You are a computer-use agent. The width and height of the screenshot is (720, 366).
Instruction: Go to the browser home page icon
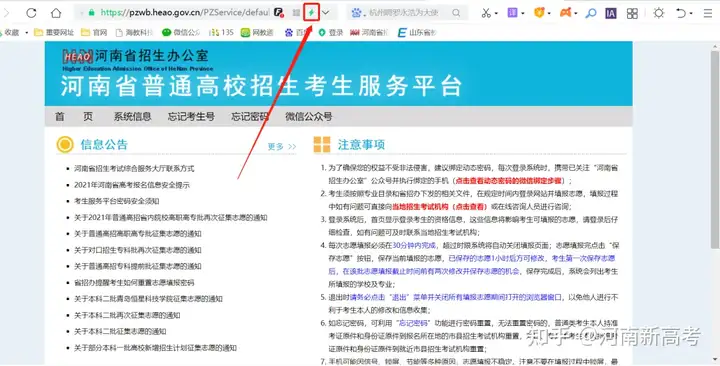[56, 13]
